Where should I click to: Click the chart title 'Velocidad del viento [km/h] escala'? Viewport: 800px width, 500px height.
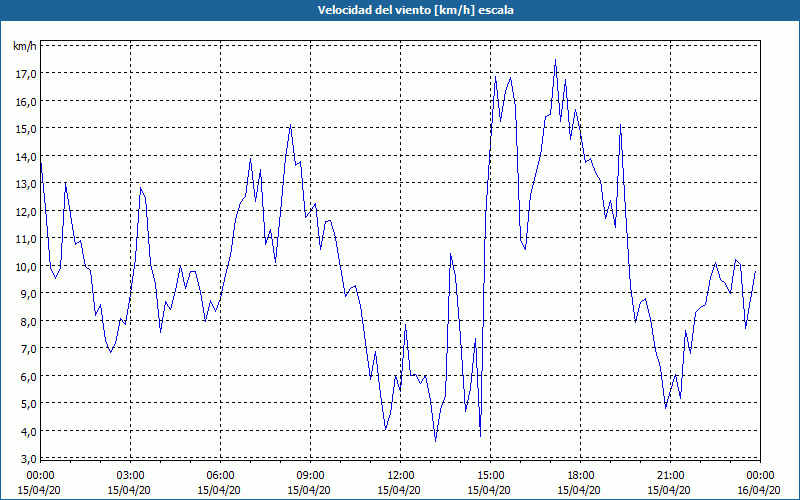point(415,10)
